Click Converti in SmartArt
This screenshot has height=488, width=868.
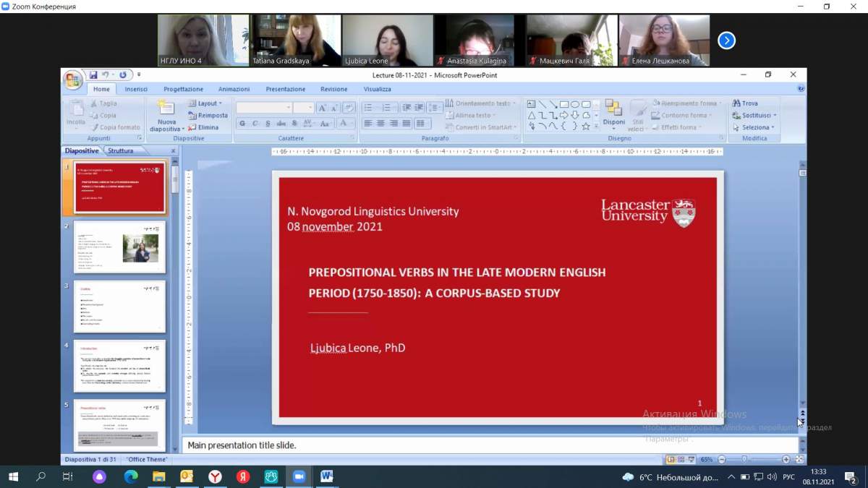pos(480,127)
